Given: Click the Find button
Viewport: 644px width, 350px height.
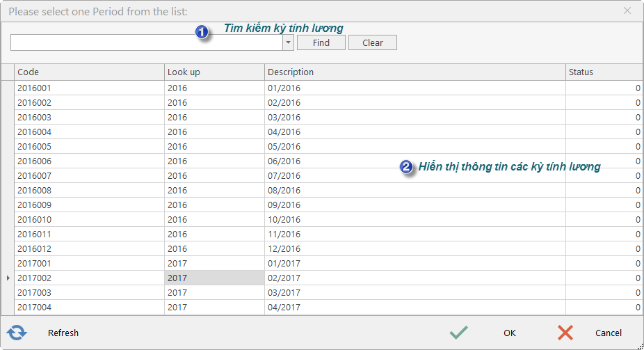Looking at the screenshot, I should (x=321, y=42).
